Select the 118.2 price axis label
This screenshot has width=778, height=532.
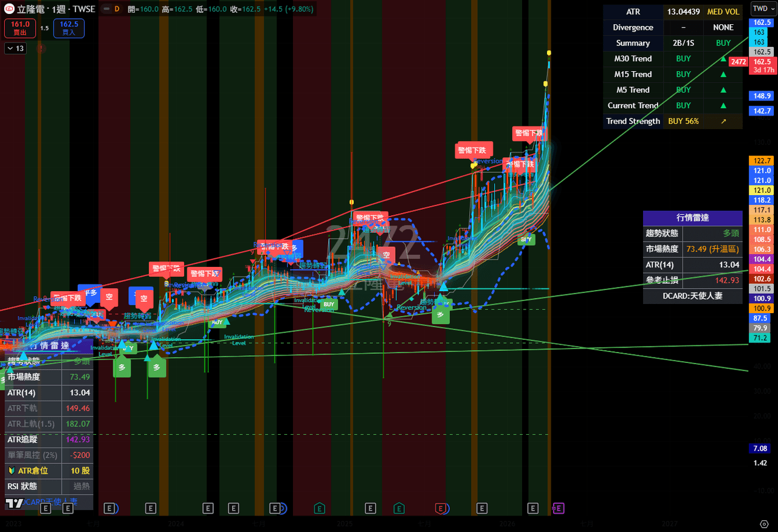(x=762, y=200)
